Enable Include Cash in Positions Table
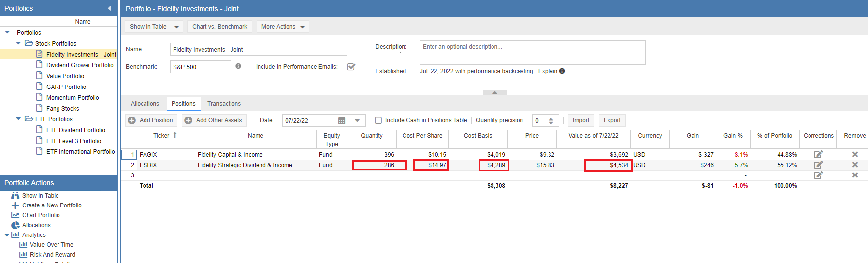This screenshot has height=263, width=868. (378, 120)
